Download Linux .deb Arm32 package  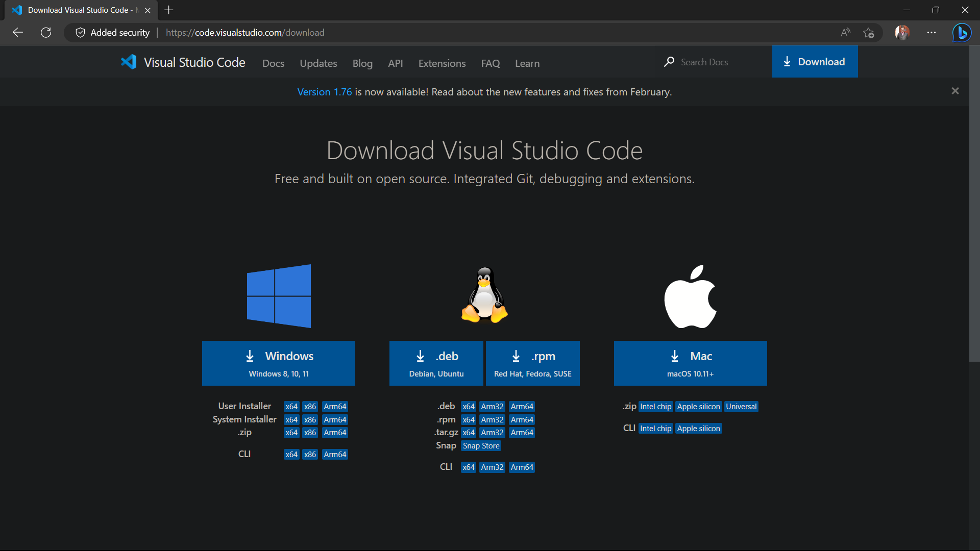(x=492, y=407)
